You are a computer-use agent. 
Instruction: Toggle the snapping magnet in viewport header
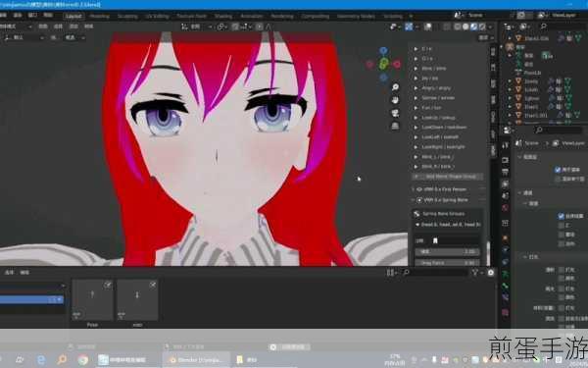(235, 26)
